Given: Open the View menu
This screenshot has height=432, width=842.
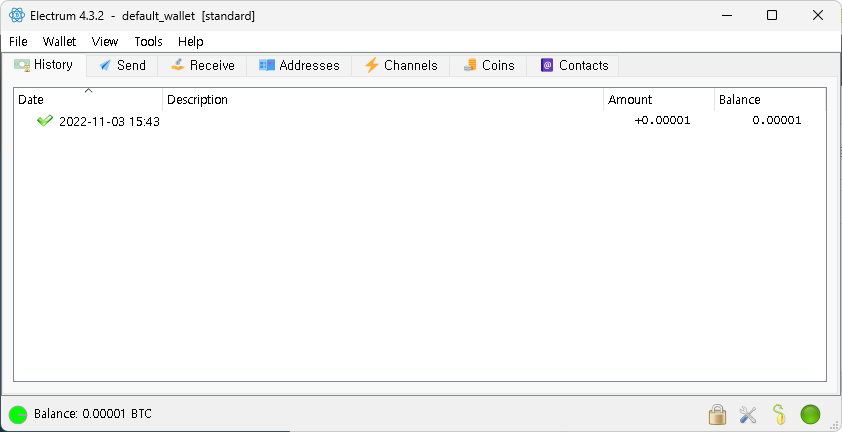Looking at the screenshot, I should click(x=105, y=41).
